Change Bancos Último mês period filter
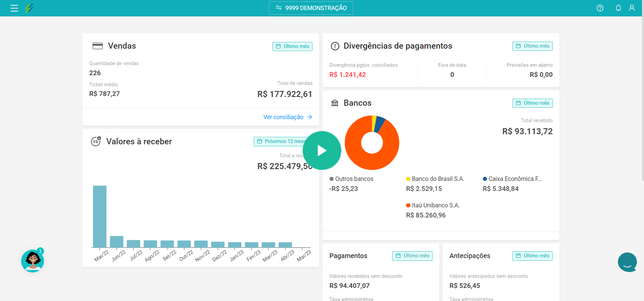The width and height of the screenshot is (644, 301). [x=532, y=103]
